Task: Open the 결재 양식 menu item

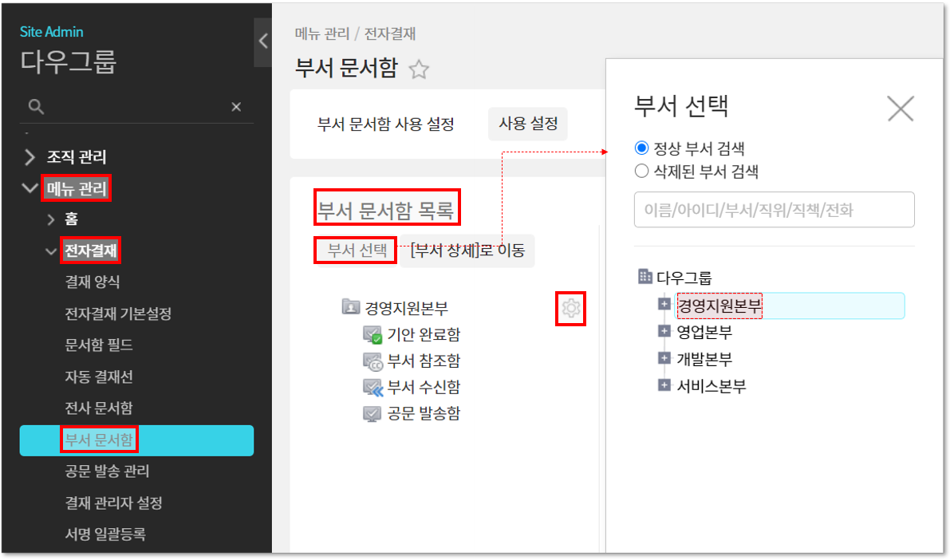Action: (x=92, y=282)
